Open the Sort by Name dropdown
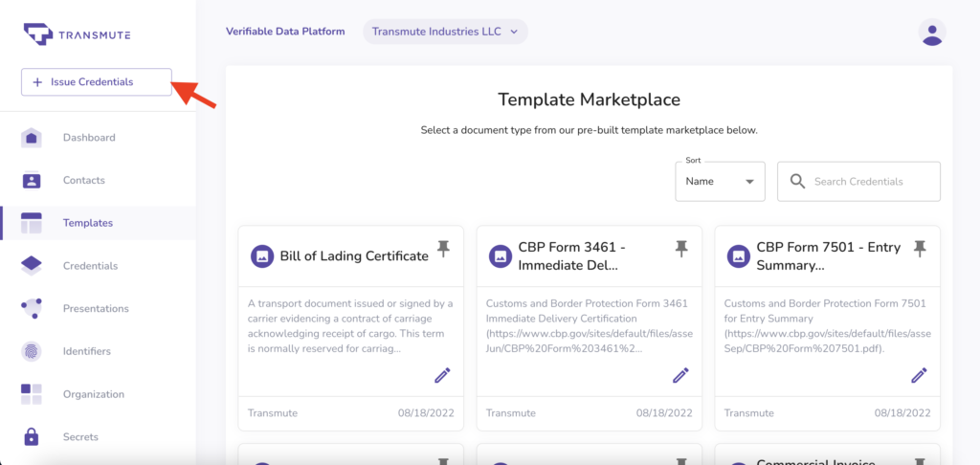 coord(720,181)
